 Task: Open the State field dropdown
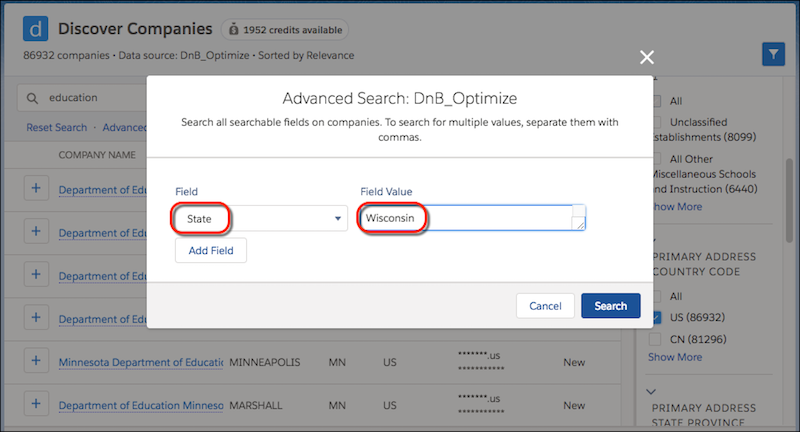pos(261,218)
